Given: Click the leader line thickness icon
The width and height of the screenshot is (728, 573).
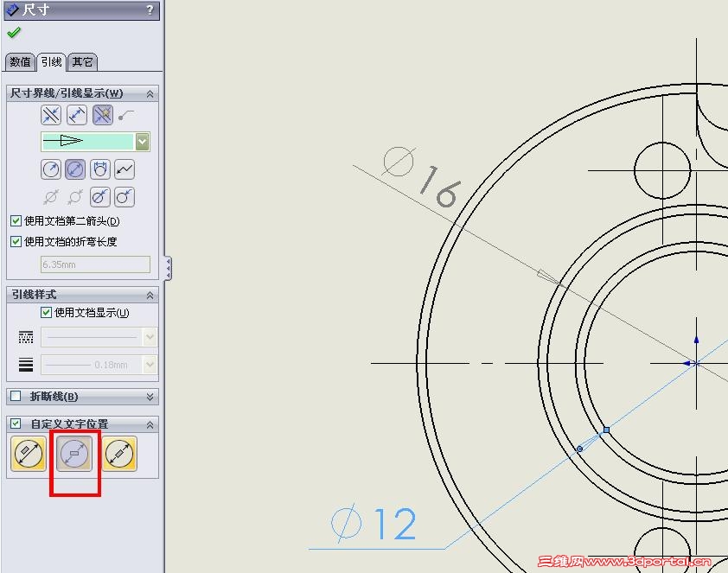Looking at the screenshot, I should [26, 365].
